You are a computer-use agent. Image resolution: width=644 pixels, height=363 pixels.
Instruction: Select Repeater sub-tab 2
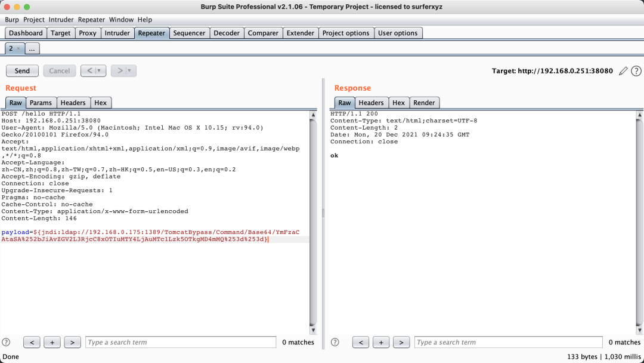(11, 48)
